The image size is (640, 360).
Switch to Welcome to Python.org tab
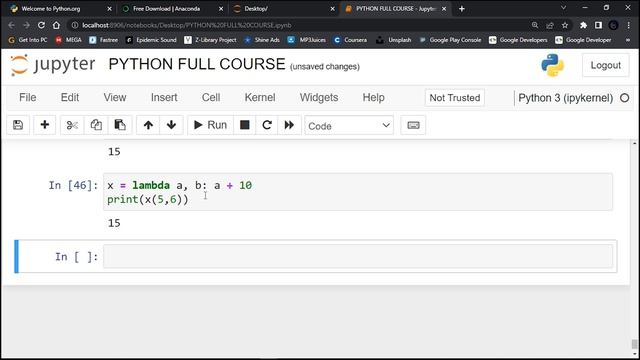coord(60,9)
